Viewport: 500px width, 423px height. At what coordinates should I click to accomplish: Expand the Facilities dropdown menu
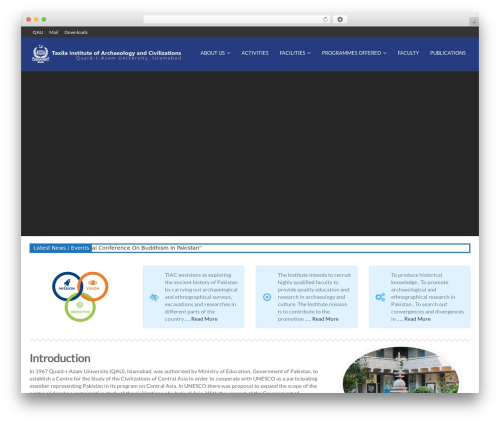pyautogui.click(x=295, y=53)
